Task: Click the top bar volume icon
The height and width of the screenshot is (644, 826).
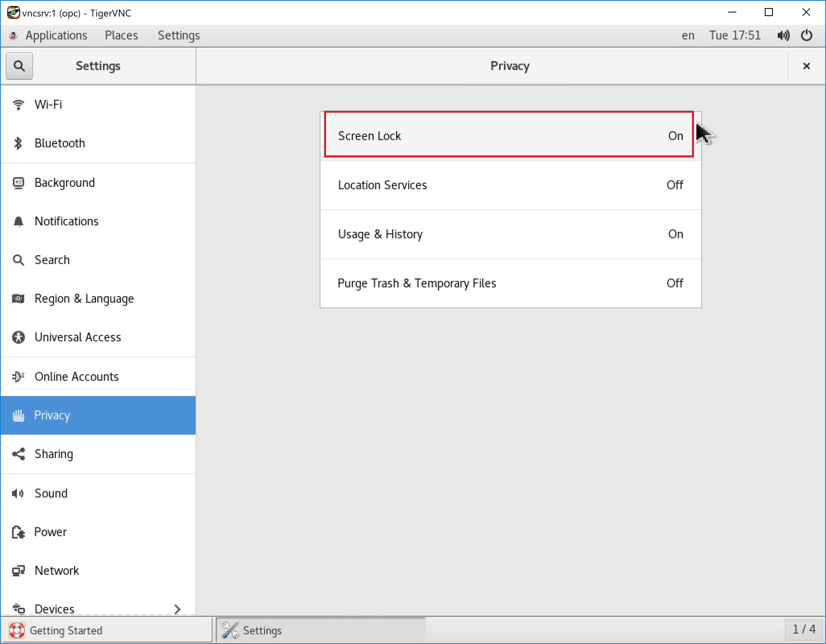Action: tap(783, 35)
